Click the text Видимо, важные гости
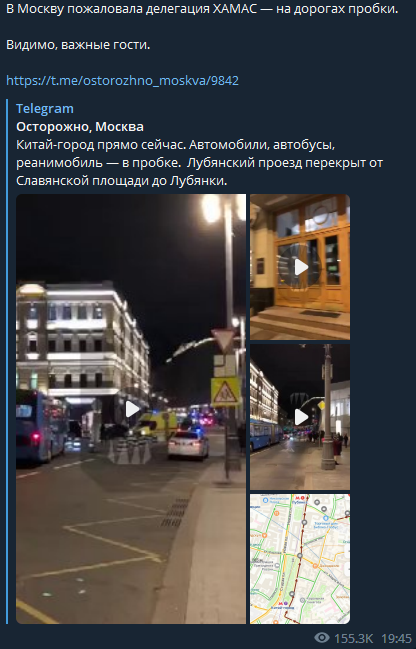Image resolution: width=416 pixels, height=649 pixels. (78, 45)
